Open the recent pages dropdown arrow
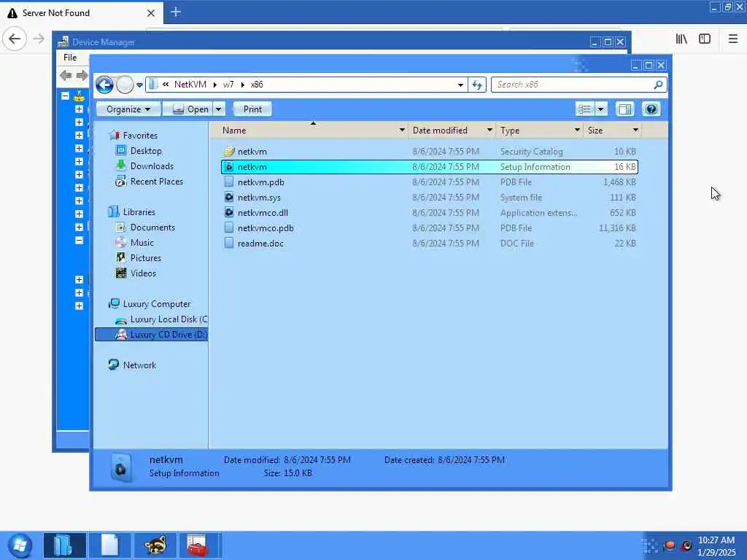The height and width of the screenshot is (560, 747). point(139,85)
